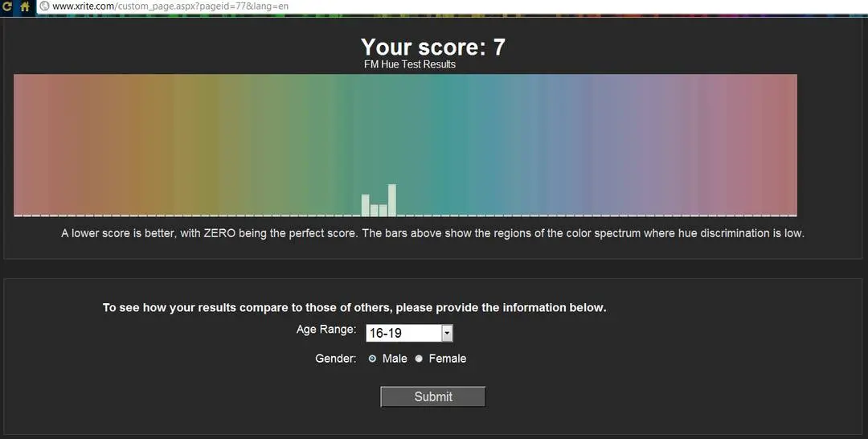Open the Age Range 16-19 dropdown
The width and height of the screenshot is (868, 439).
(x=409, y=333)
